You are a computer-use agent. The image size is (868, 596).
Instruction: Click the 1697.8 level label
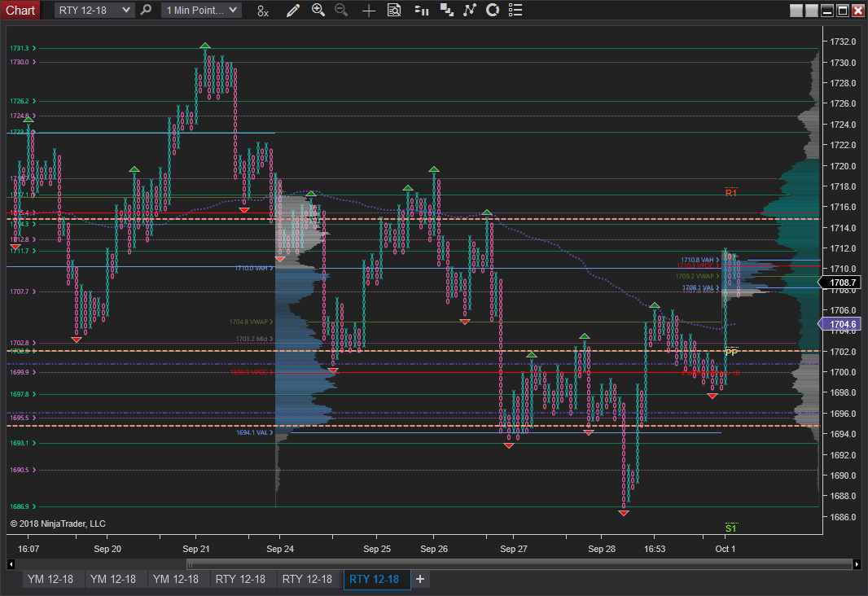pyautogui.click(x=23, y=394)
